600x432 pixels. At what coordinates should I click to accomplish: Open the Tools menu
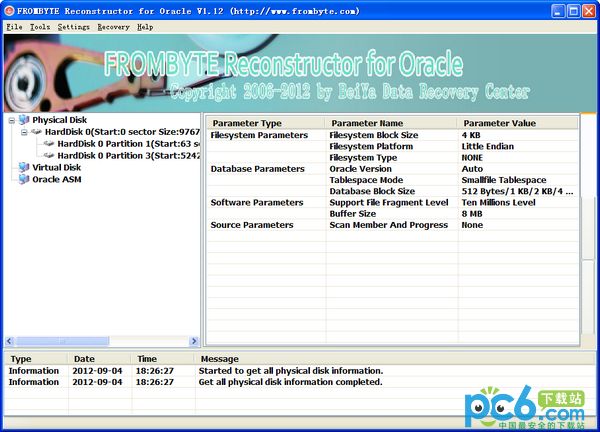[x=40, y=27]
